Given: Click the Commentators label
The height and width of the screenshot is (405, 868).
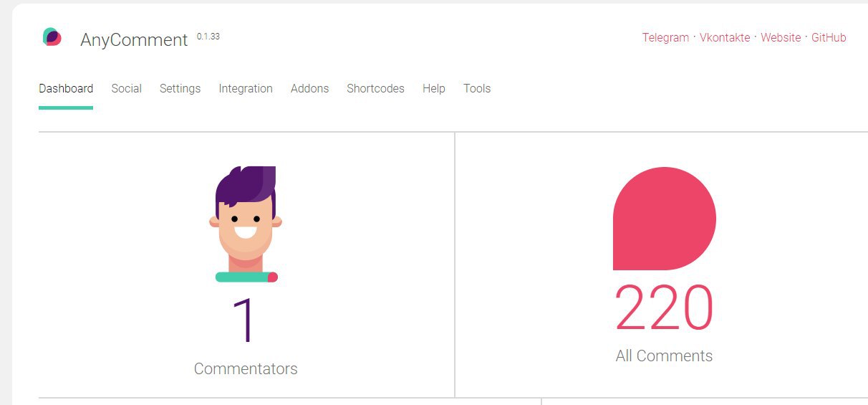Looking at the screenshot, I should tap(246, 369).
